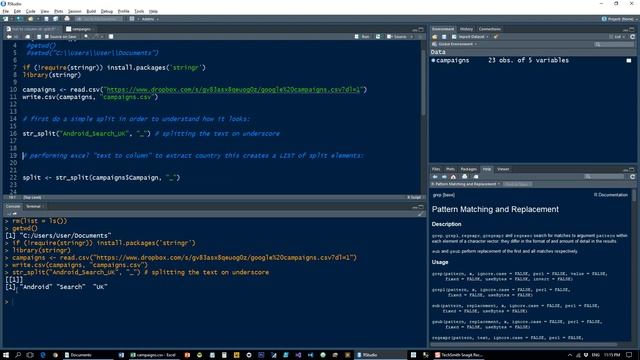Click the Source button in editor toolbar
This screenshot has height=360, width=640.
[397, 37]
